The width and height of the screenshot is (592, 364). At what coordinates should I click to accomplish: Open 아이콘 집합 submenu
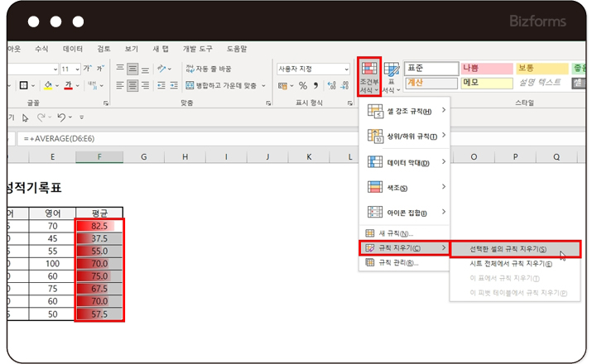[404, 213]
